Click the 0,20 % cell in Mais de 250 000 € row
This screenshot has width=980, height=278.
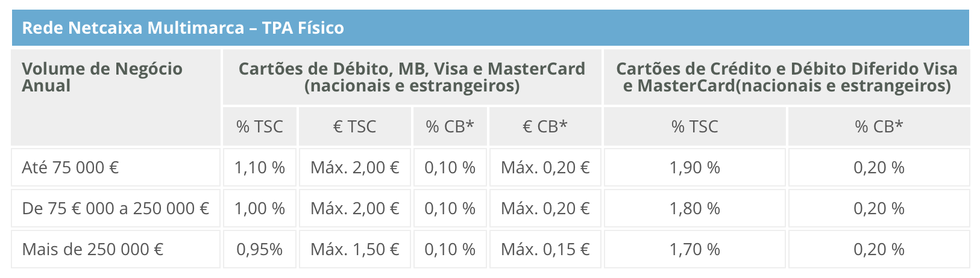[x=879, y=249]
